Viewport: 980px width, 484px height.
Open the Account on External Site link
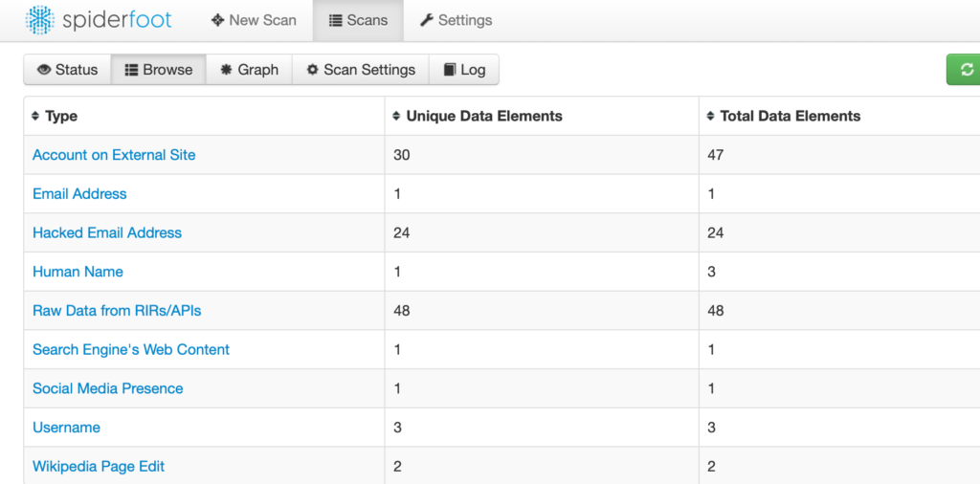[114, 155]
